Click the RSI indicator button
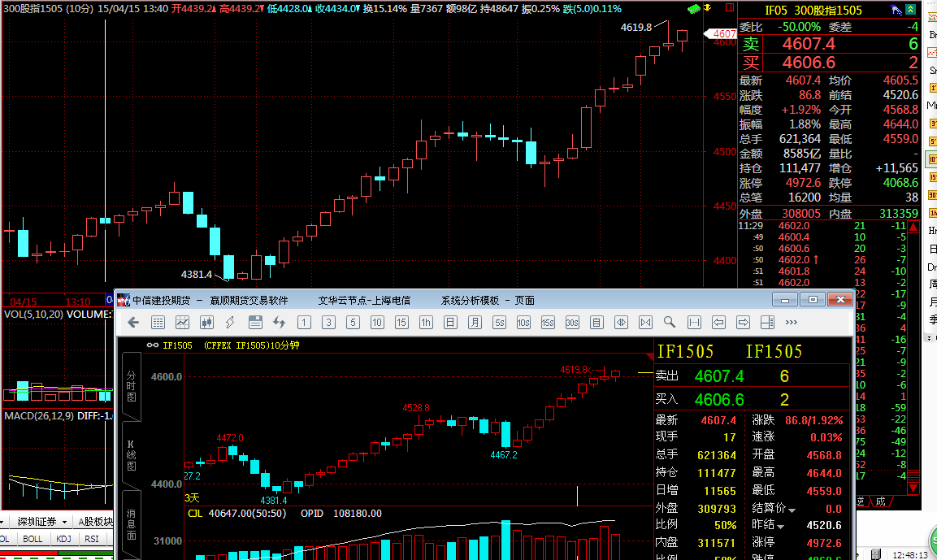 (92, 539)
